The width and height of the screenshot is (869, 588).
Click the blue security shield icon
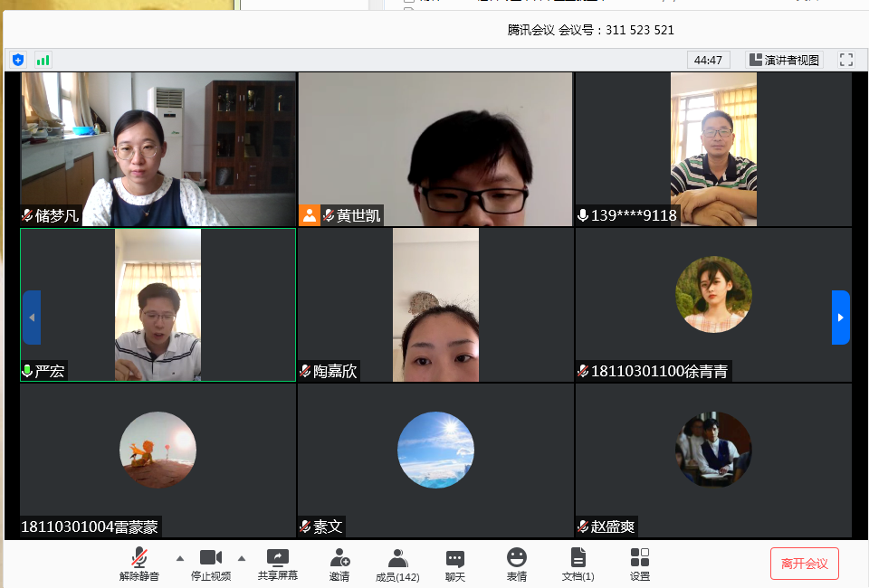[18, 60]
